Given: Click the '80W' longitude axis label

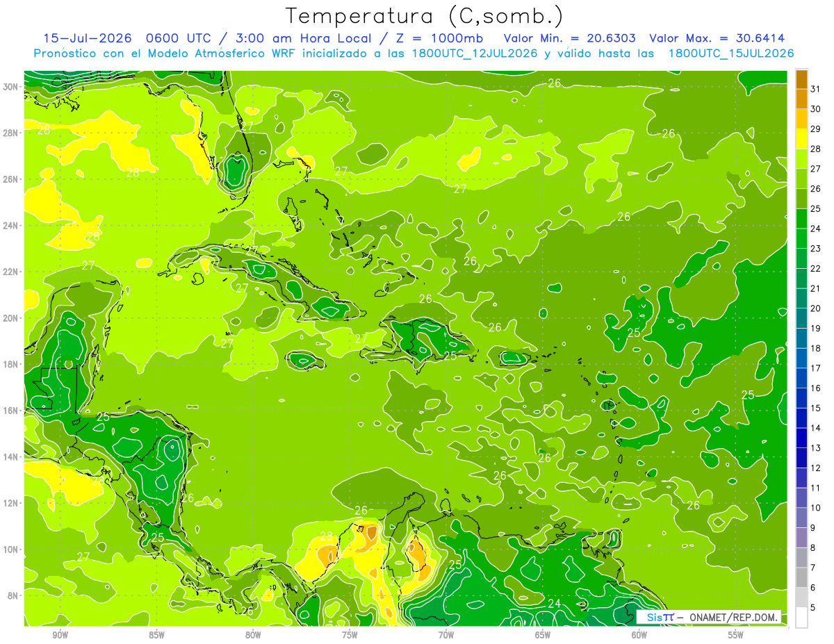Looking at the screenshot, I should [253, 636].
